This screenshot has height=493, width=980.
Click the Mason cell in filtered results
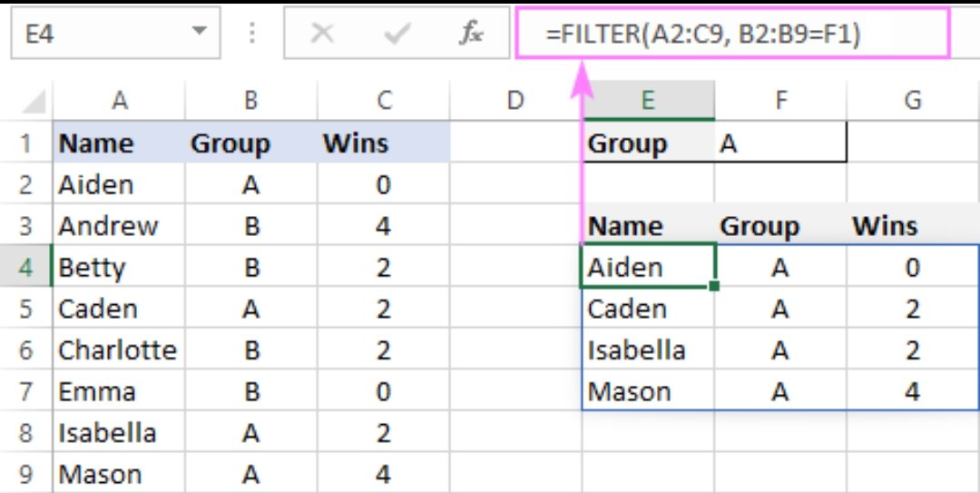pyautogui.click(x=648, y=392)
